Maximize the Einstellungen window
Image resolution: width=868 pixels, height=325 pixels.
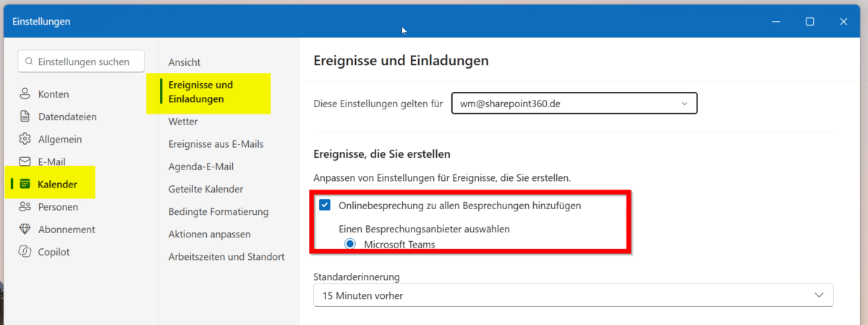coord(810,22)
